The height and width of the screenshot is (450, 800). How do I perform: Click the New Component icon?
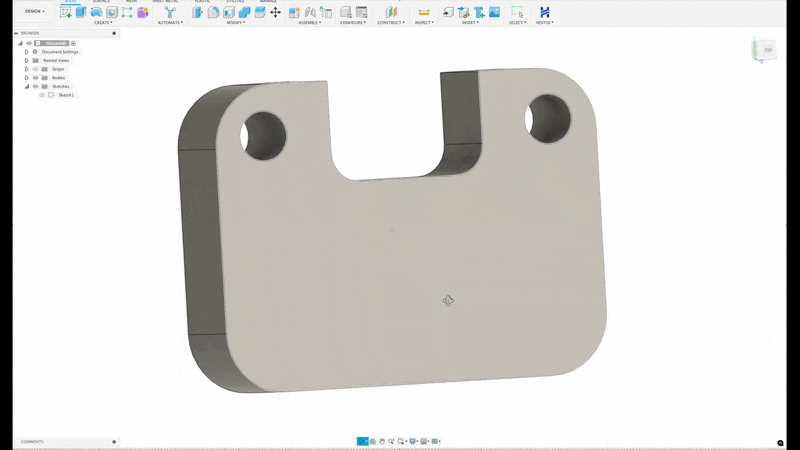[294, 12]
